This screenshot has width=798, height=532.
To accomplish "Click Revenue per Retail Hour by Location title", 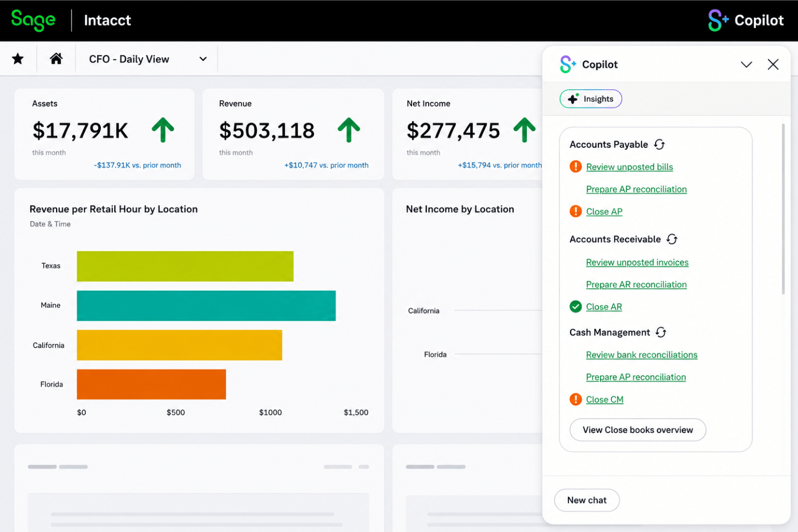I will [x=114, y=209].
